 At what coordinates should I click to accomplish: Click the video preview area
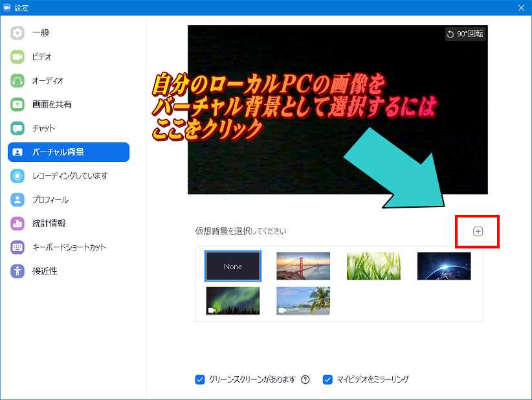click(338, 109)
